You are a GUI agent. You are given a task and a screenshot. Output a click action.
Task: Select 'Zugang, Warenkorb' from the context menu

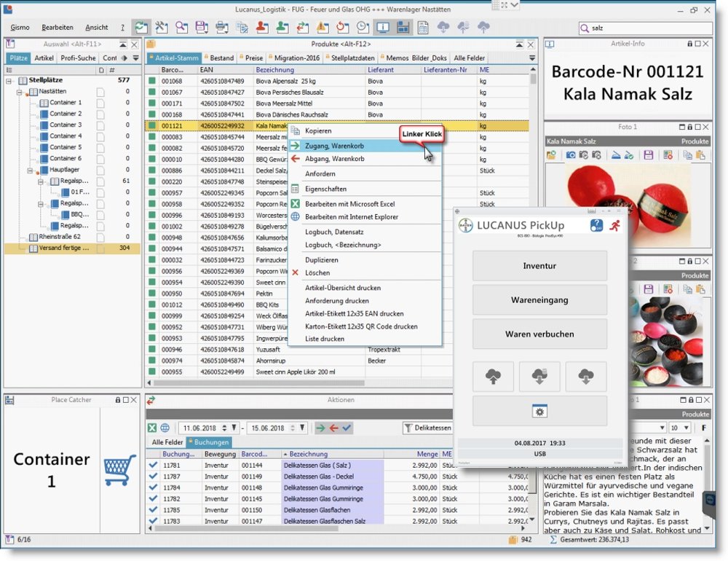coord(334,146)
